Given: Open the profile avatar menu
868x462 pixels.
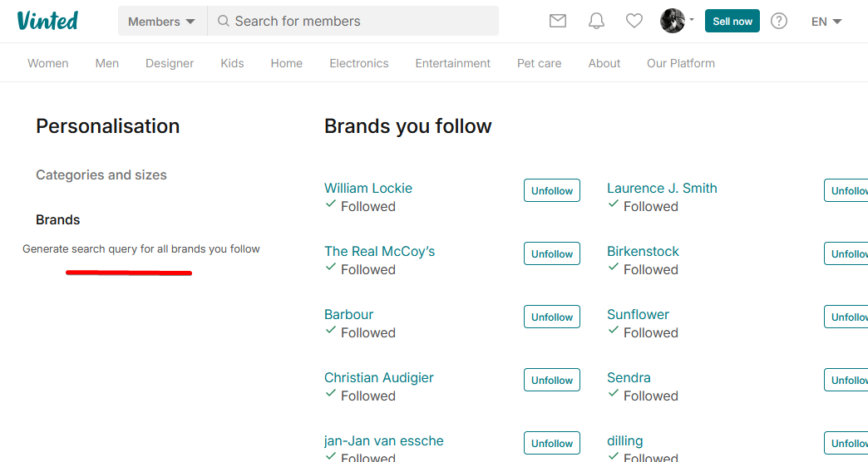Looking at the screenshot, I should click(673, 21).
